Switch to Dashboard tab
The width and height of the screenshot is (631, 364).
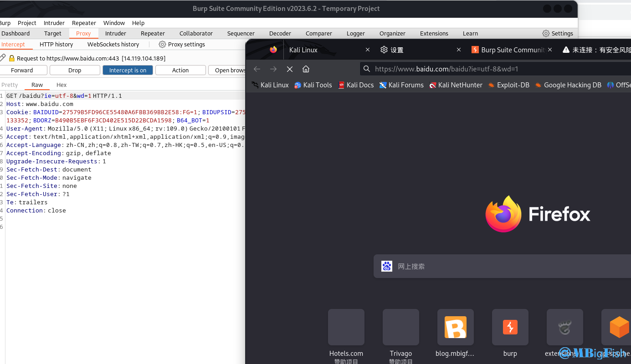tap(15, 33)
